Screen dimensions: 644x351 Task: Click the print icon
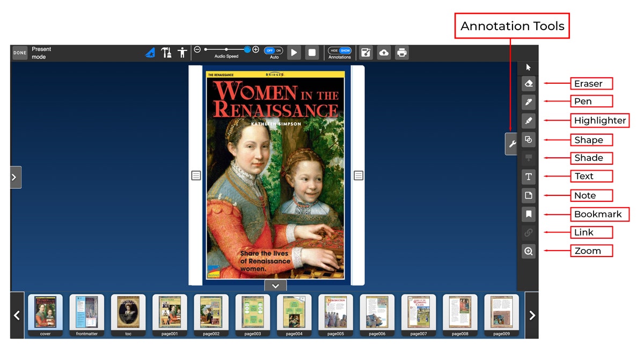[x=402, y=53]
